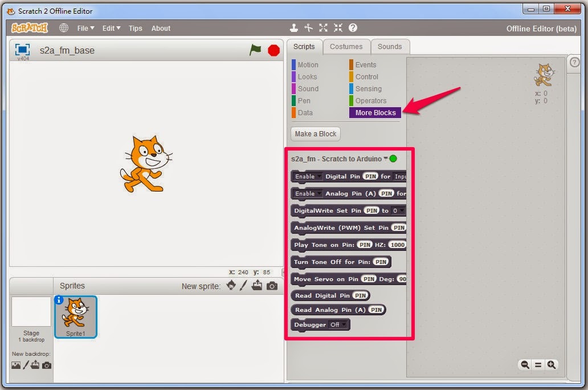Viewport: 588px width, 390px height.
Task: Select the Pen block category
Action: point(304,100)
